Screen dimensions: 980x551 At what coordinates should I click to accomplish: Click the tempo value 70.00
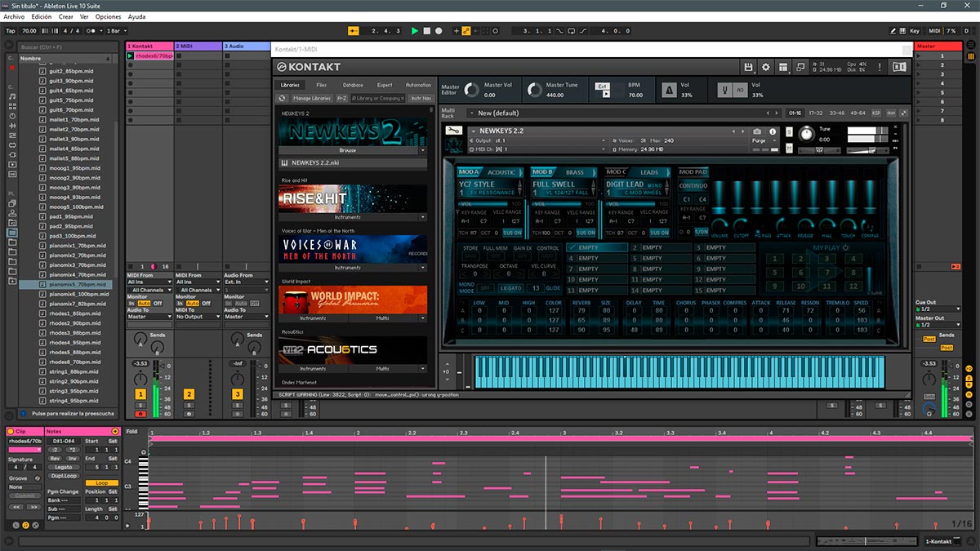click(29, 31)
